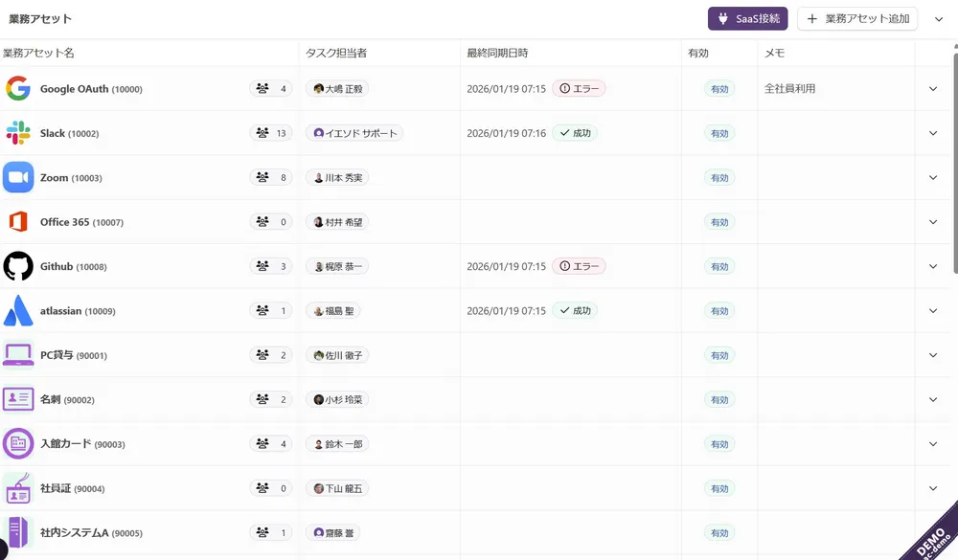Toggle 有効 status on the Slack row

pos(719,133)
